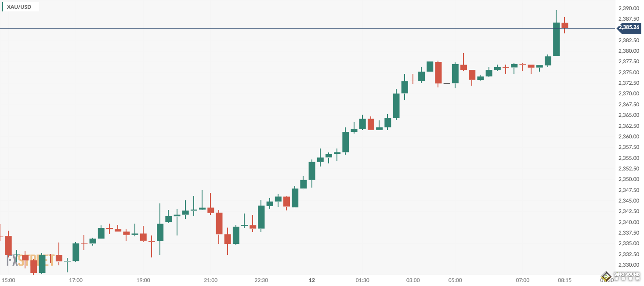
Task: Click the 2,350.00 price axis label
Action: point(628,179)
